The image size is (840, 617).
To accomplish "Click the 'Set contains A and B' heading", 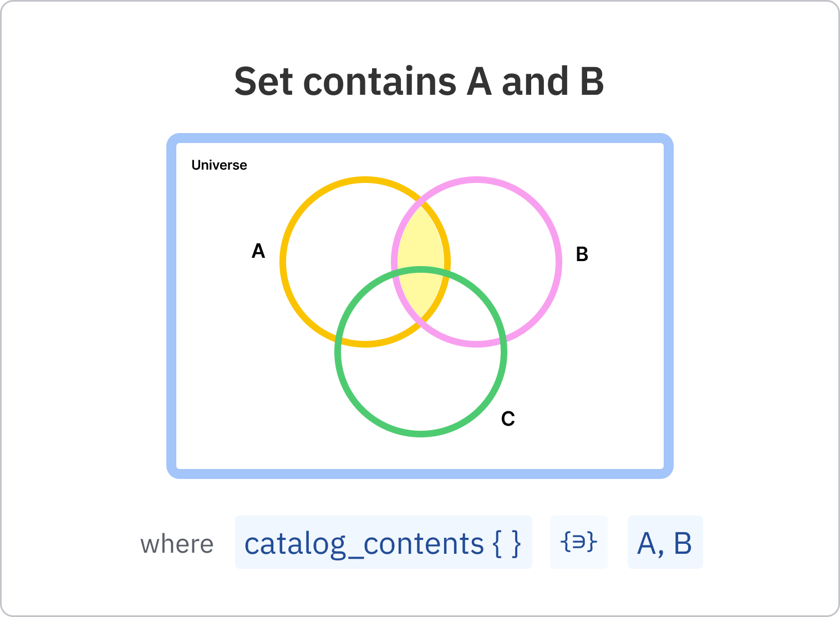I will coord(419,81).
